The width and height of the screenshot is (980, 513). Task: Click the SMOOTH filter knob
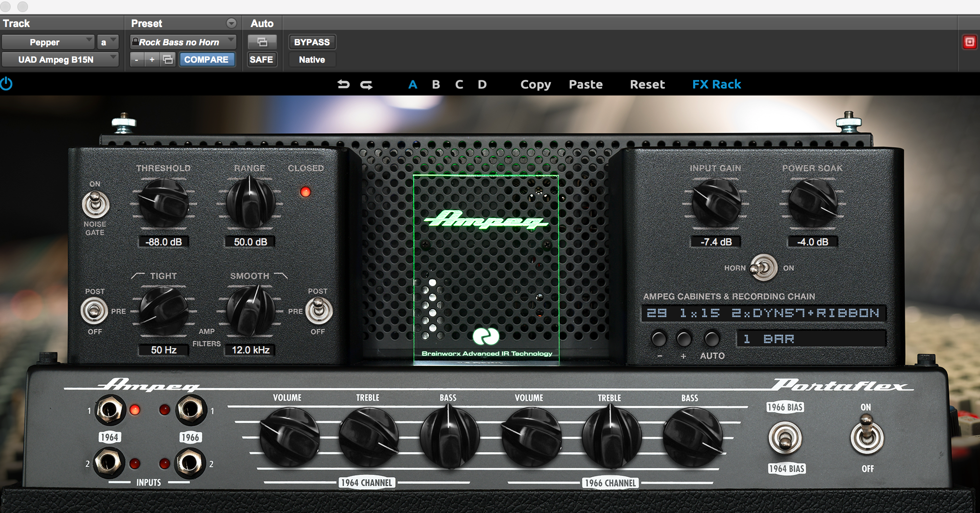[x=251, y=311]
